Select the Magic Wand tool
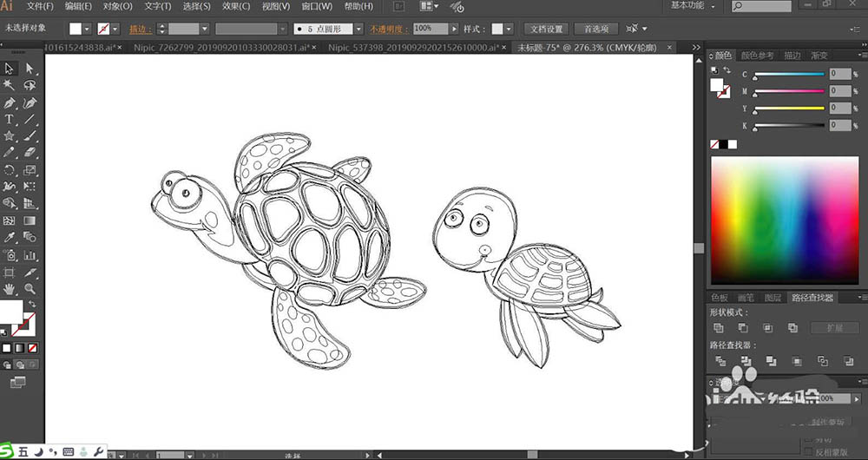This screenshot has width=868, height=460. 9,85
